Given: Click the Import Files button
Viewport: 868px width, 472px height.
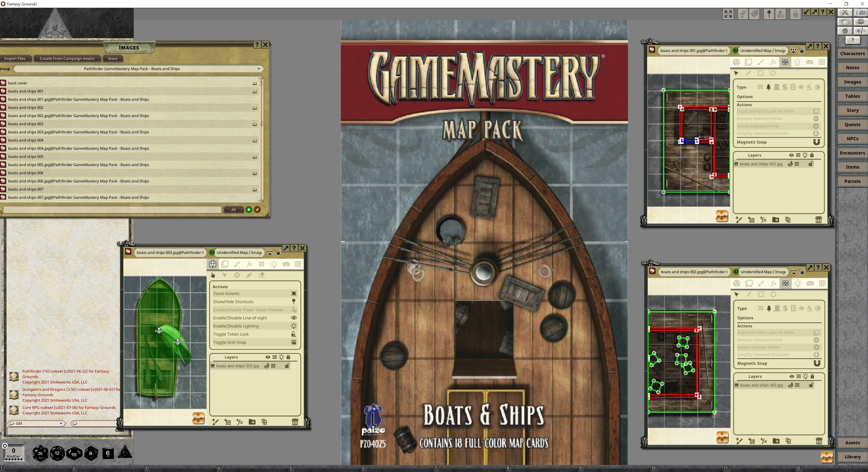Looking at the screenshot, I should coord(15,58).
